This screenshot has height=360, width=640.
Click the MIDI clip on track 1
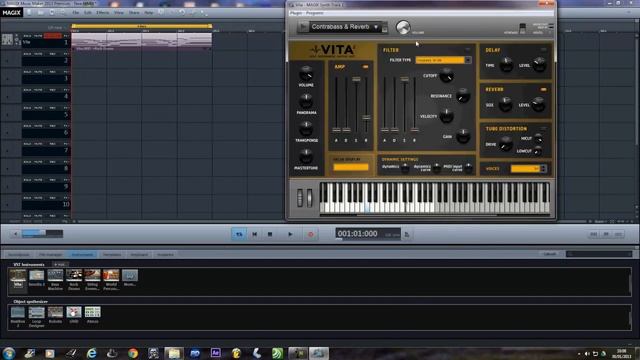point(142,41)
